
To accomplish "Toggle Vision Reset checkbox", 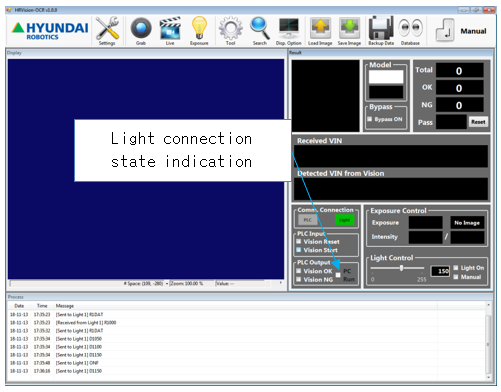I will tap(299, 241).
